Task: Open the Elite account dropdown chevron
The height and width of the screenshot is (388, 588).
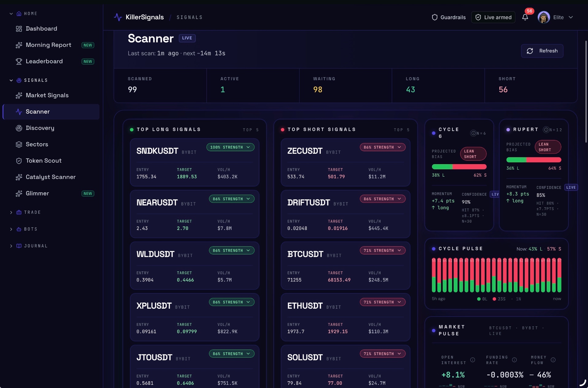Action: 571,17
